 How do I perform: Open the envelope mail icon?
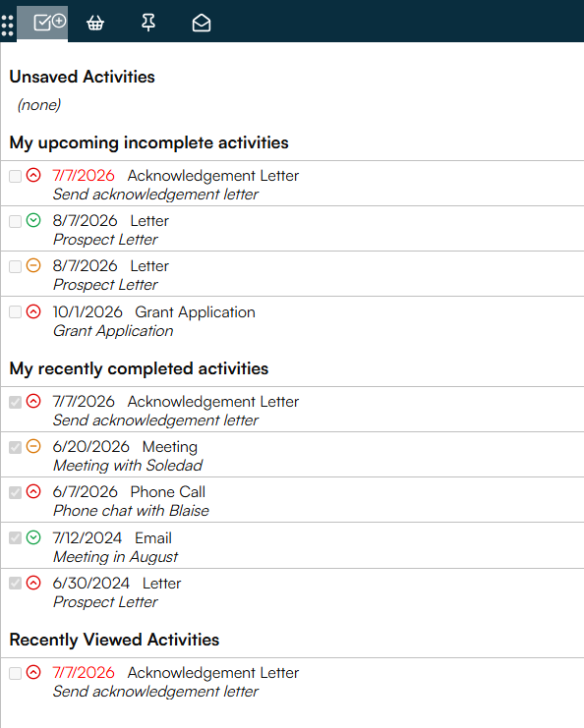click(202, 23)
